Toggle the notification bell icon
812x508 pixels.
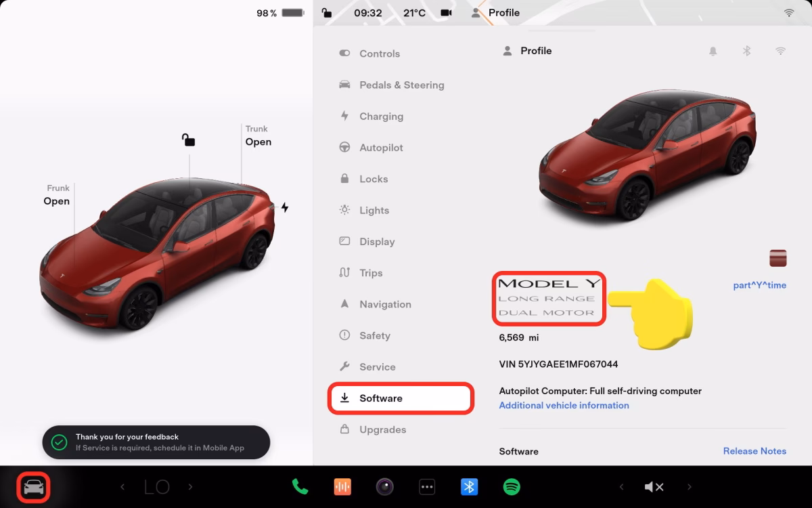(713, 50)
